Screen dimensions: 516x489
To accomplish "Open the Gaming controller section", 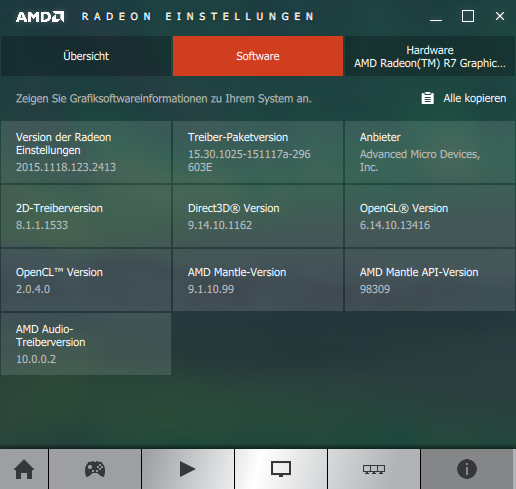I will pyautogui.click(x=95, y=469).
